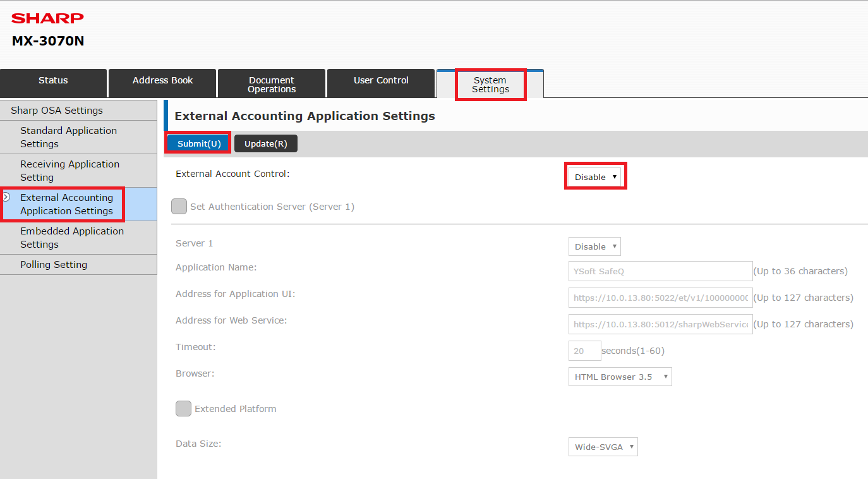Expand the Server 1 dropdown
Viewport: 868px width, 479px height.
pyautogui.click(x=594, y=246)
